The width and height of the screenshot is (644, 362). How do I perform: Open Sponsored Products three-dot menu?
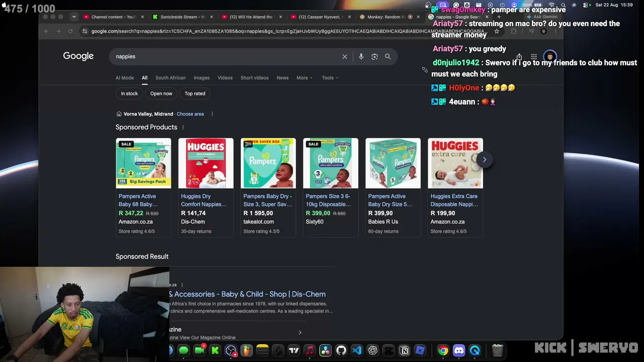pyautogui.click(x=183, y=128)
